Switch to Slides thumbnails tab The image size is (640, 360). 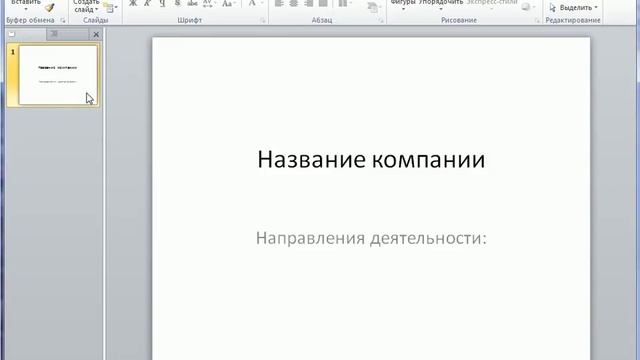tap(26, 34)
